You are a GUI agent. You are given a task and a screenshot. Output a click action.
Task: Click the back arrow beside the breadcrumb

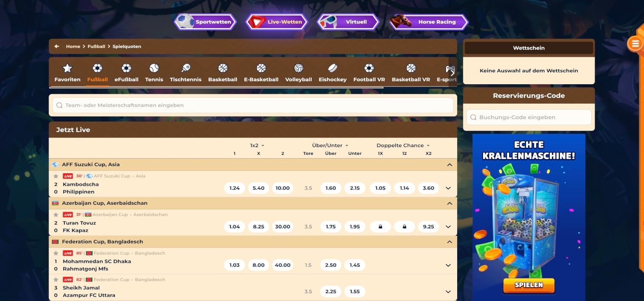click(57, 46)
